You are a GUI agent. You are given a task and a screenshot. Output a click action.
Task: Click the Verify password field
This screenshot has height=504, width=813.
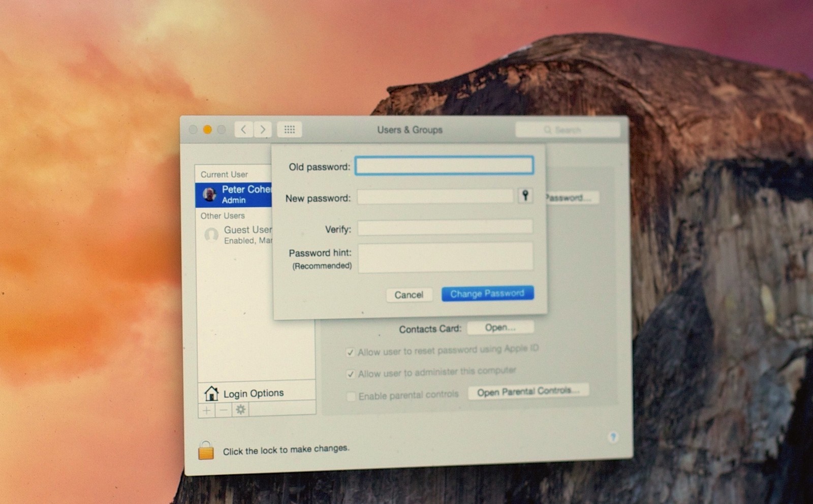pos(445,227)
